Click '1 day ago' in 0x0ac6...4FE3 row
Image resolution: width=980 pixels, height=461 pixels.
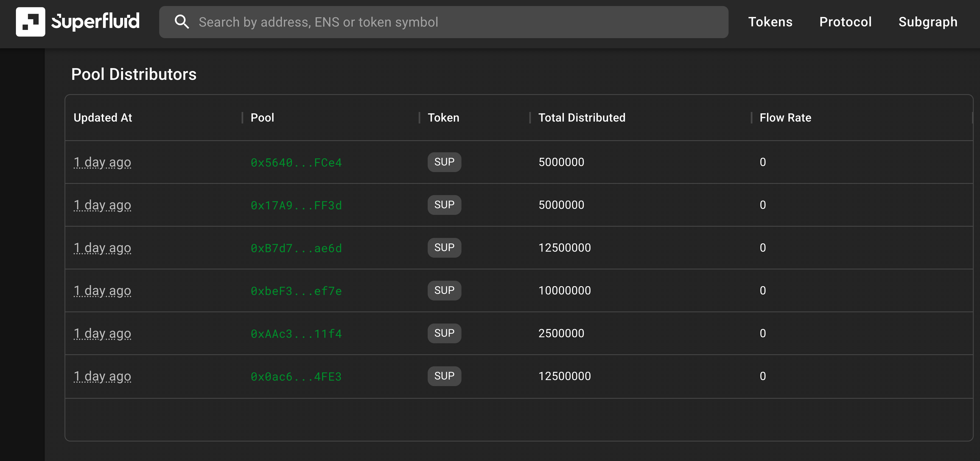coord(102,376)
